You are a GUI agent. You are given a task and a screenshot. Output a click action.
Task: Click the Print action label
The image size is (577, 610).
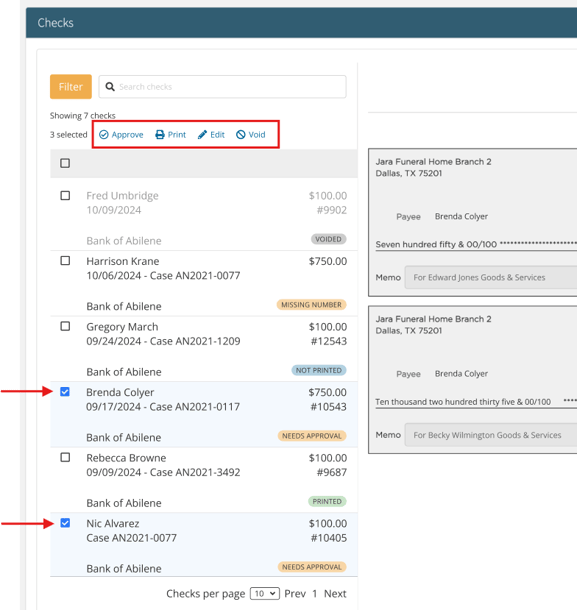tap(177, 135)
